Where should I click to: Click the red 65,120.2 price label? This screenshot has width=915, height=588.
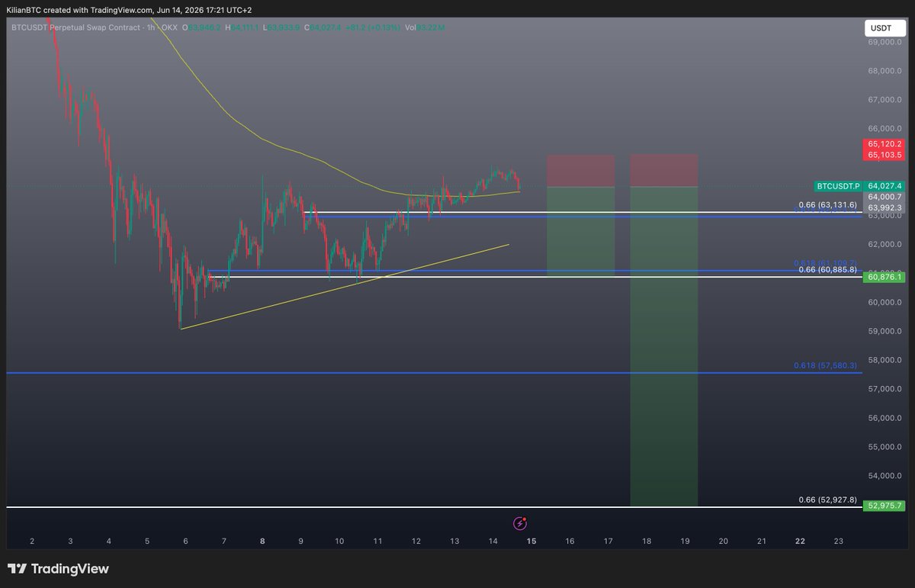884,143
